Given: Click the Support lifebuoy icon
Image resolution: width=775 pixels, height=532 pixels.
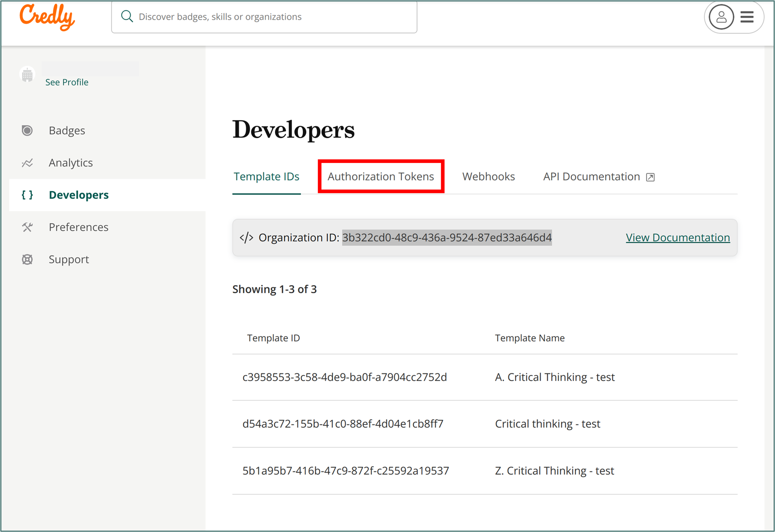Looking at the screenshot, I should coord(27,259).
